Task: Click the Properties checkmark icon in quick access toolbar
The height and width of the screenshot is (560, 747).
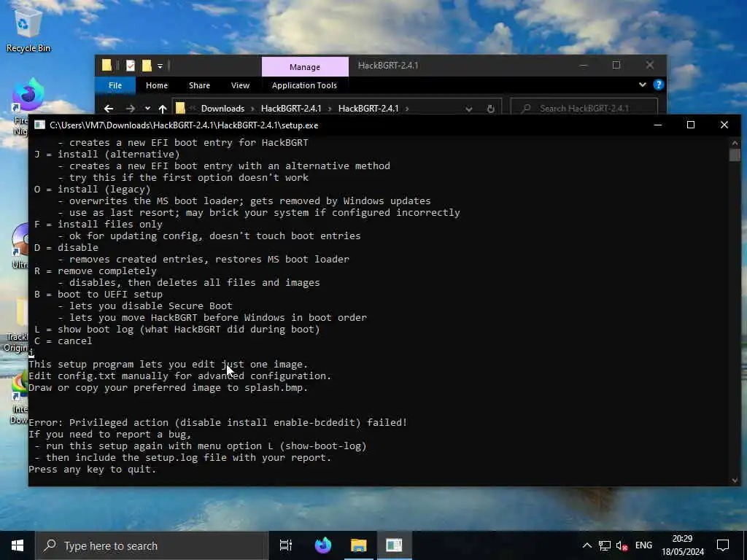Action: tap(131, 66)
